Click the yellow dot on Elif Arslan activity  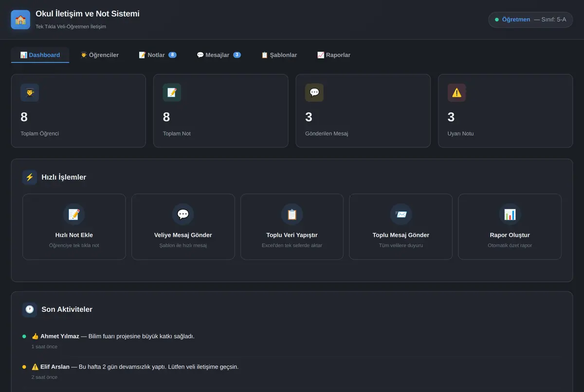(24, 367)
